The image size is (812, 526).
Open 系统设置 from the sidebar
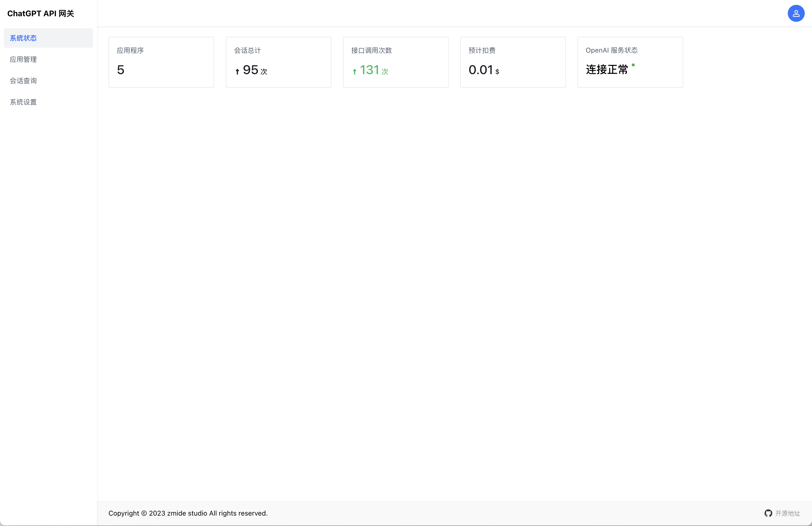click(23, 102)
